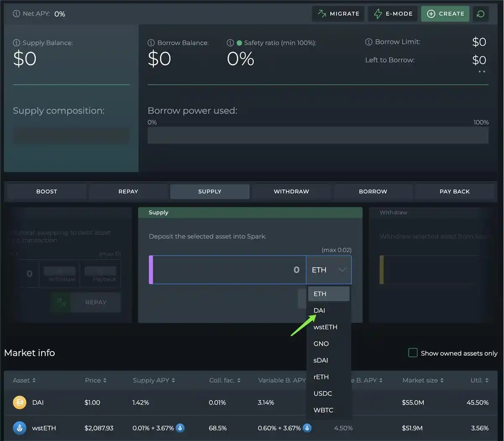Viewport: 504px width, 441px height.
Task: Open the ETH asset selector dropdown
Action: coord(329,270)
